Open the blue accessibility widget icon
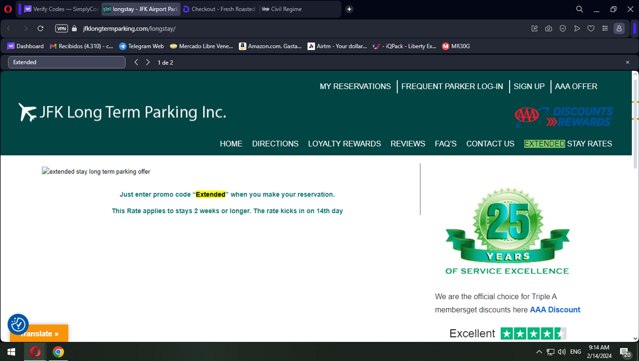Screen dimensions: 639x361 (x=18, y=324)
